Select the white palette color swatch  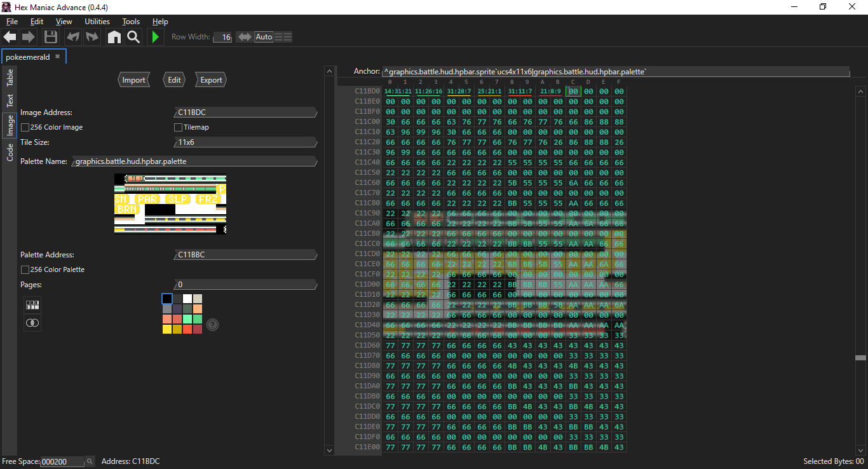(x=187, y=299)
